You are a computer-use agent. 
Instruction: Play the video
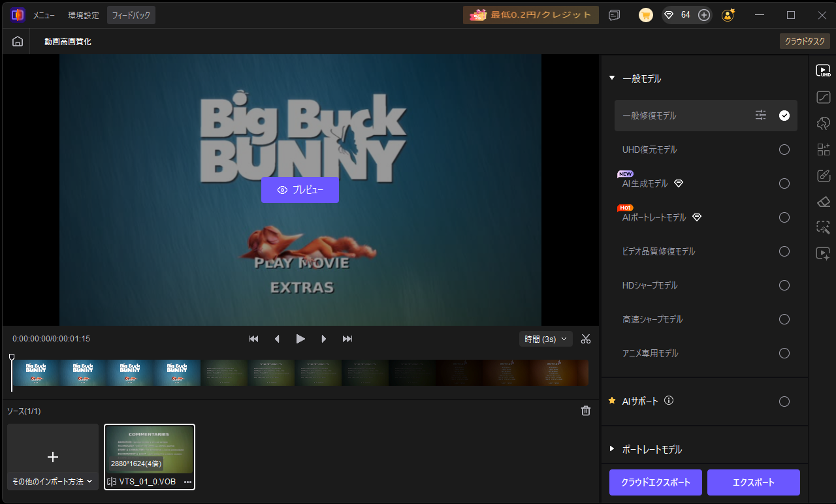click(300, 339)
